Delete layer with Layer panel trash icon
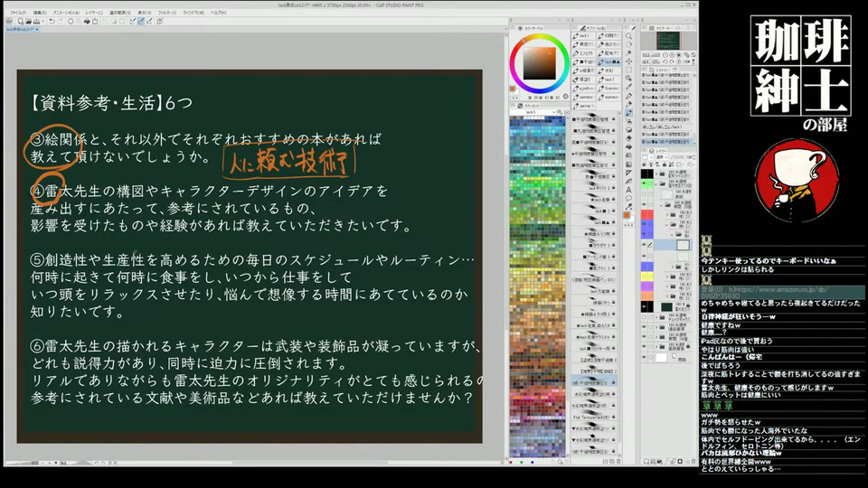The width and height of the screenshot is (868, 488). 693,461
